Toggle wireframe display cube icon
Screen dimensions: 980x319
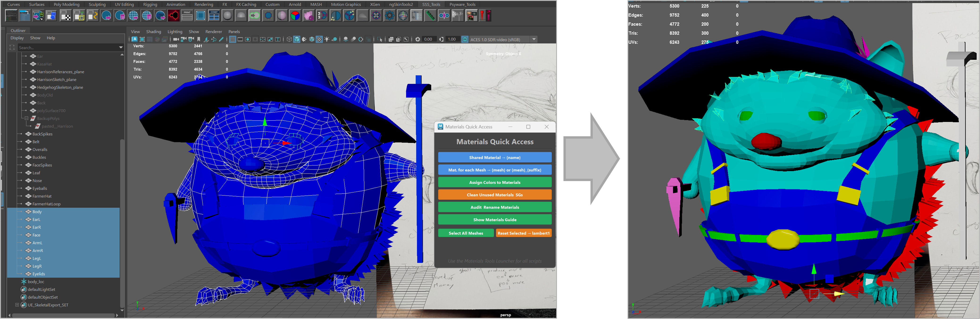click(x=289, y=39)
